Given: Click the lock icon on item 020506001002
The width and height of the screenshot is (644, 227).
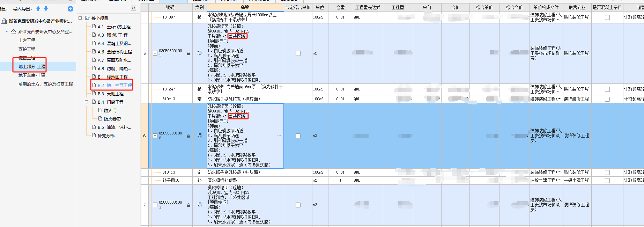Looking at the screenshot, I should tap(188, 136).
